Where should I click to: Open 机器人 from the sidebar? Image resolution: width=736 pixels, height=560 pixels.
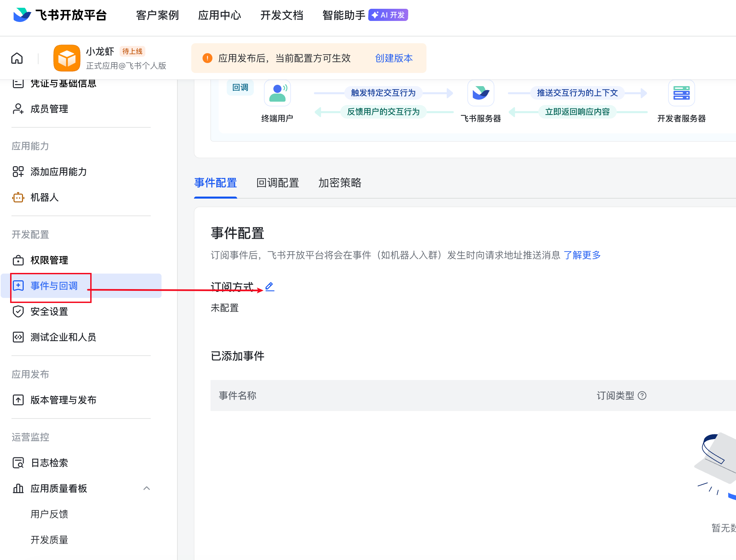pos(44,197)
